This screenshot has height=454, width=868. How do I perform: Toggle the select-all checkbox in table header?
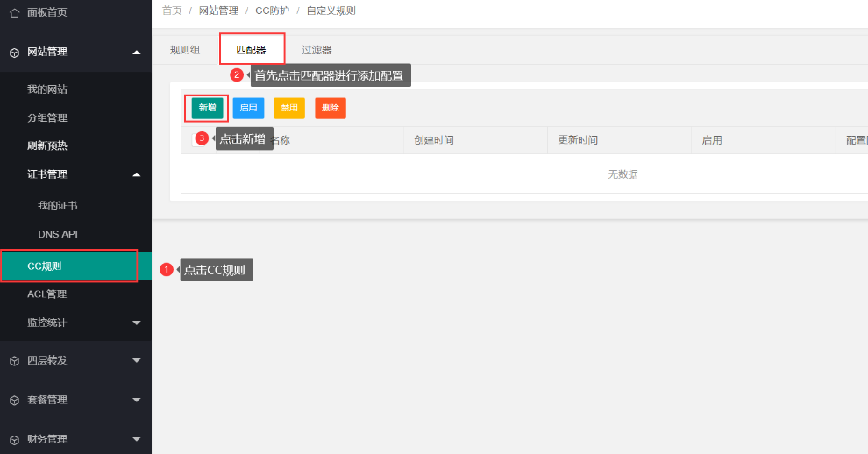point(197,139)
